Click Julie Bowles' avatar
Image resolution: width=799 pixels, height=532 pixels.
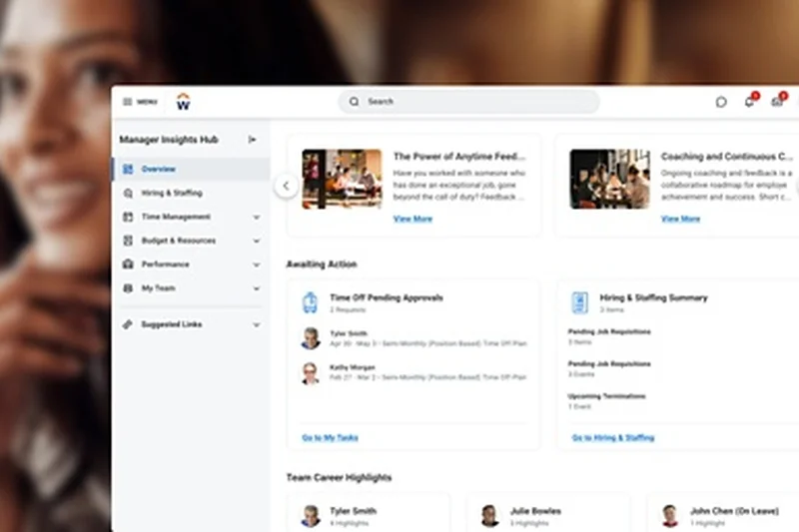pyautogui.click(x=489, y=516)
